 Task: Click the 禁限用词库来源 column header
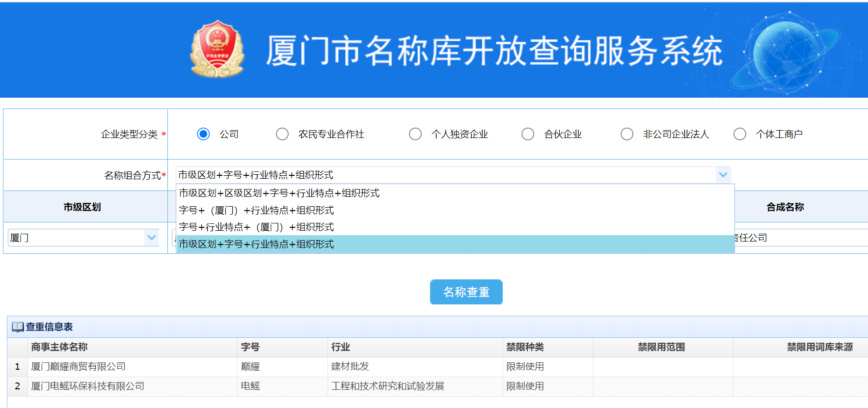820,347
